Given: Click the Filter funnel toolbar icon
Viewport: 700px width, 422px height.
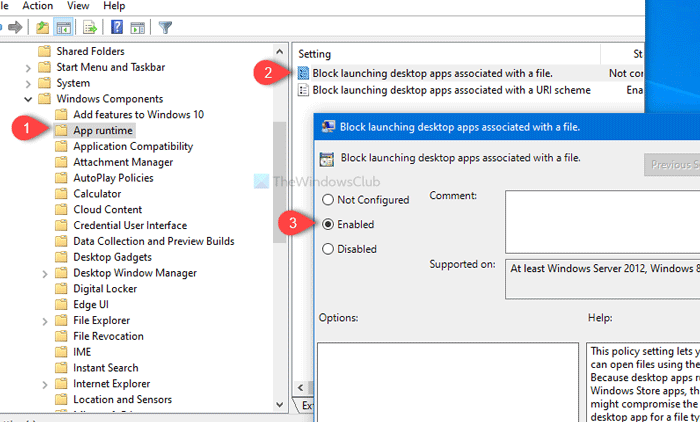Looking at the screenshot, I should coord(165,27).
